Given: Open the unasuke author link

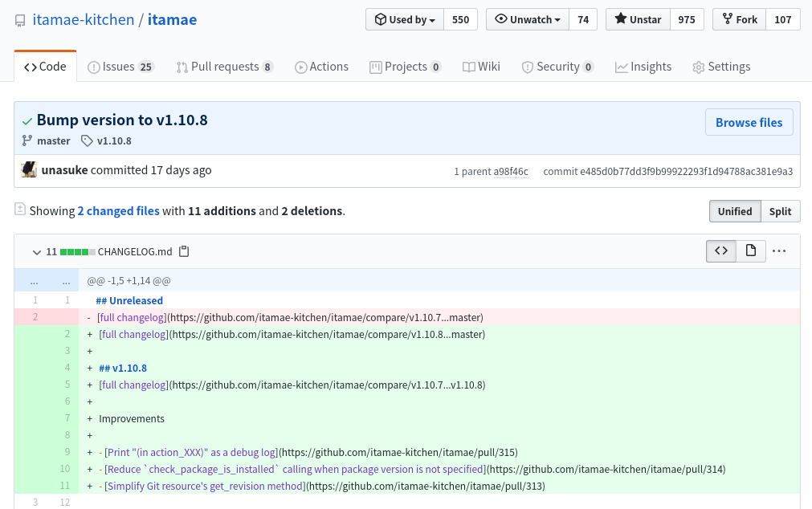Looking at the screenshot, I should pyautogui.click(x=65, y=170).
